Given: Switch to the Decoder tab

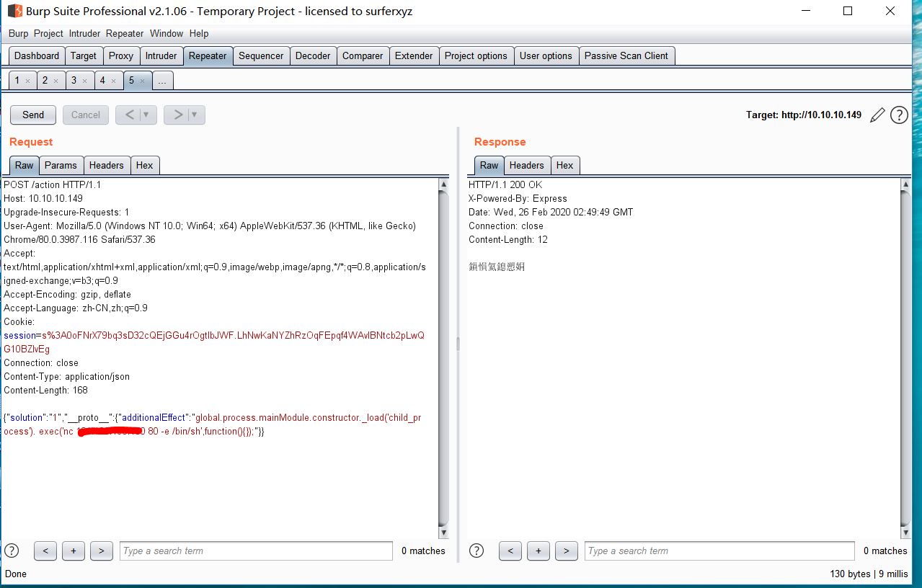Looking at the screenshot, I should [x=313, y=55].
